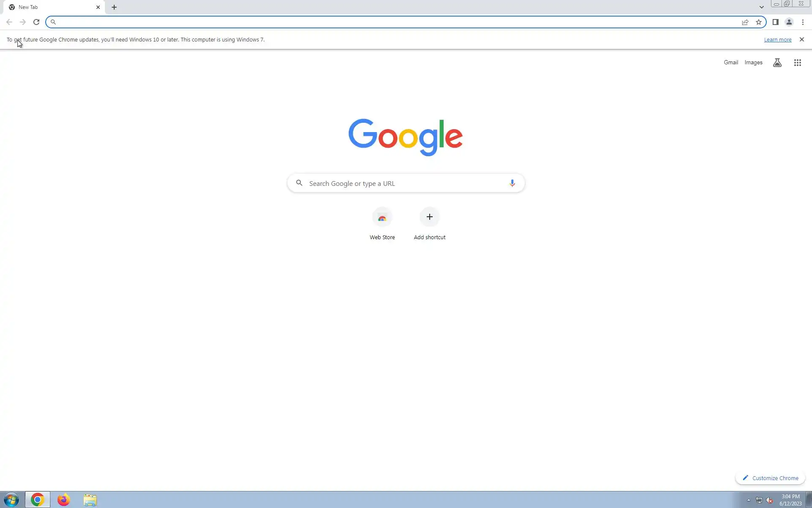
Task: Click the bookmark star icon
Action: point(759,22)
